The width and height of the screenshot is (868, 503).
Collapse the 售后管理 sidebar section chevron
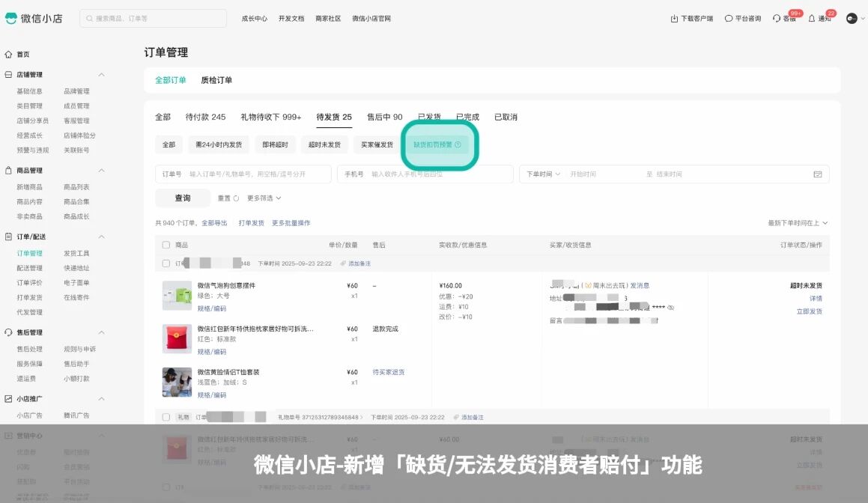click(x=101, y=332)
